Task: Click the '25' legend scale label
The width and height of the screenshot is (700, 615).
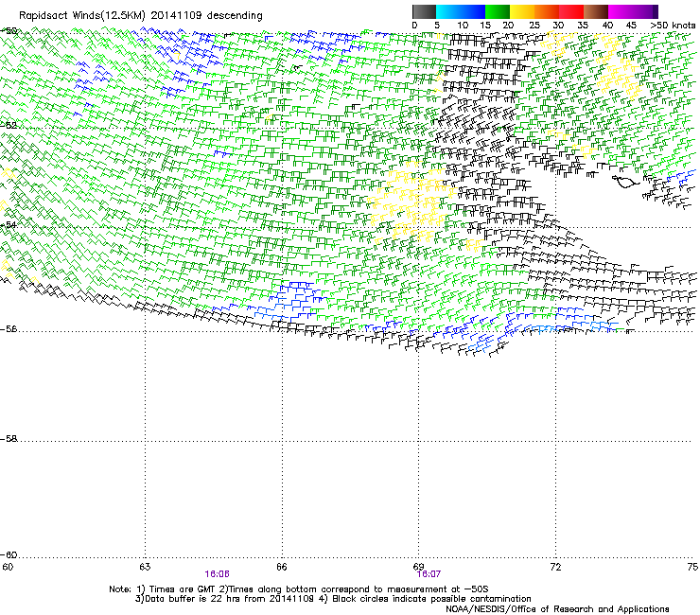Action: [x=534, y=26]
